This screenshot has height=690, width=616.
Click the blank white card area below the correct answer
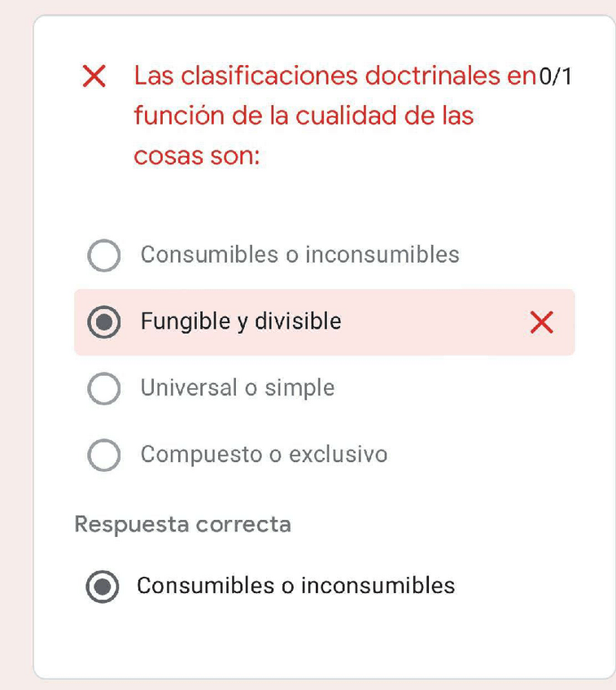click(325, 643)
